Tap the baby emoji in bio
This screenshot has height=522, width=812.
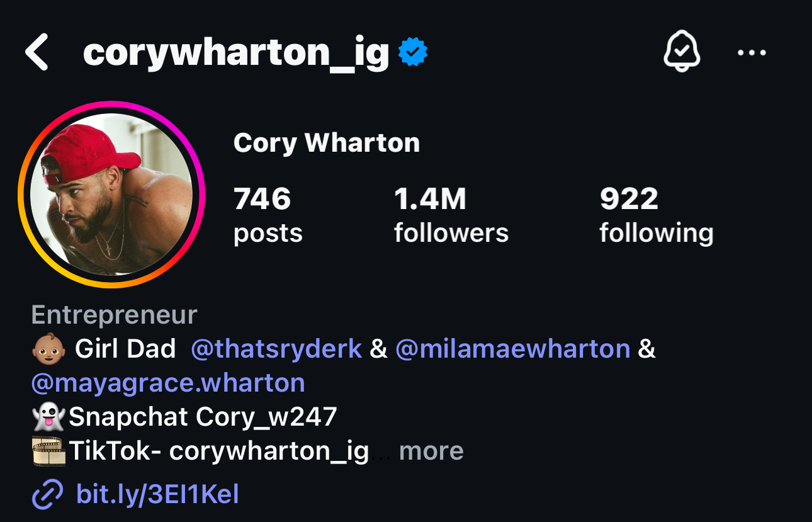click(48, 349)
